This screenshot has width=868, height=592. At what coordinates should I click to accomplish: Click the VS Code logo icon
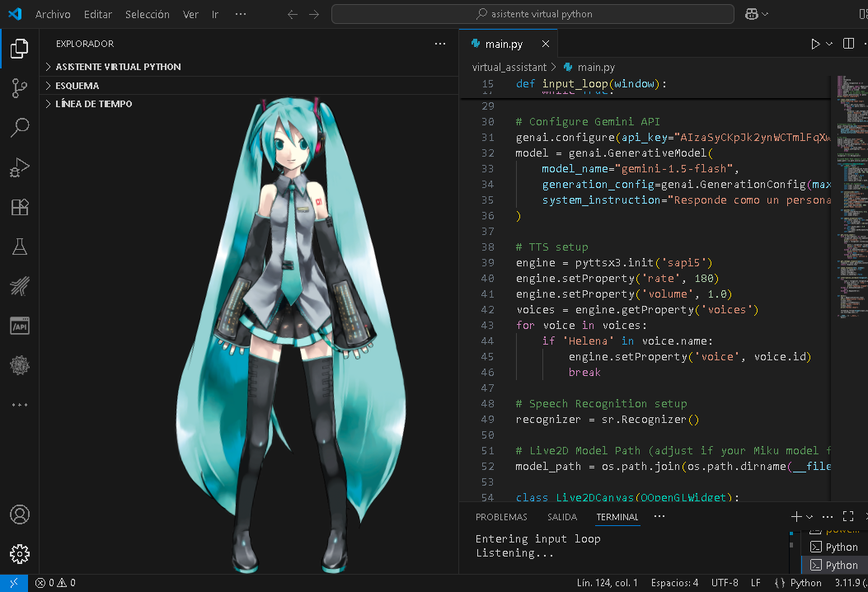click(15, 14)
